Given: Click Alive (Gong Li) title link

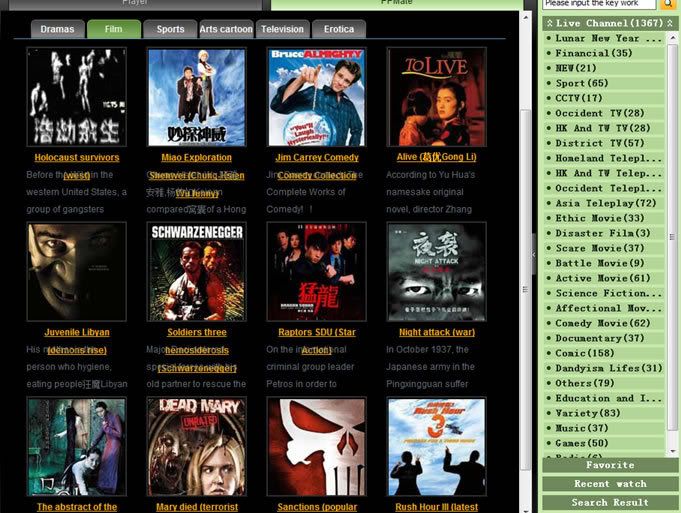Looking at the screenshot, I should (436, 157).
